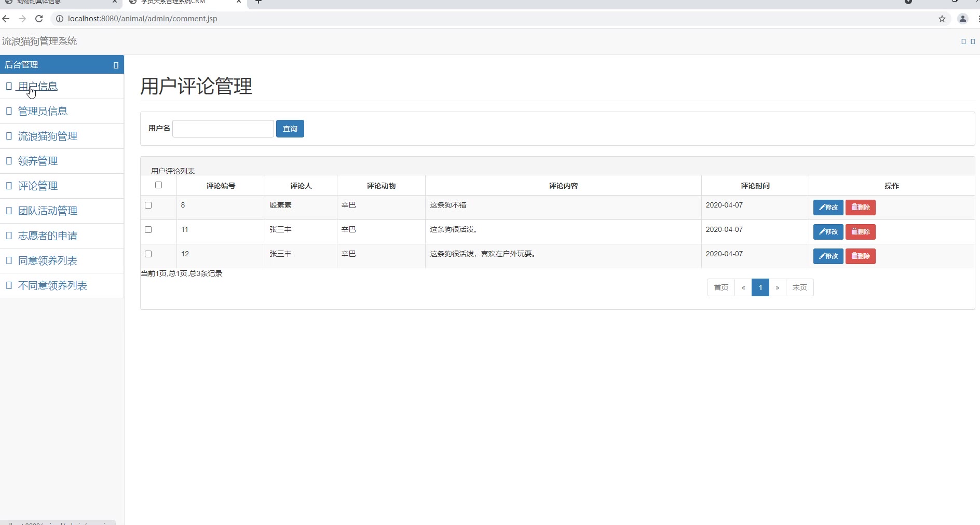Image resolution: width=980 pixels, height=525 pixels.
Task: Focus the 用户名 search input field
Action: pos(223,129)
